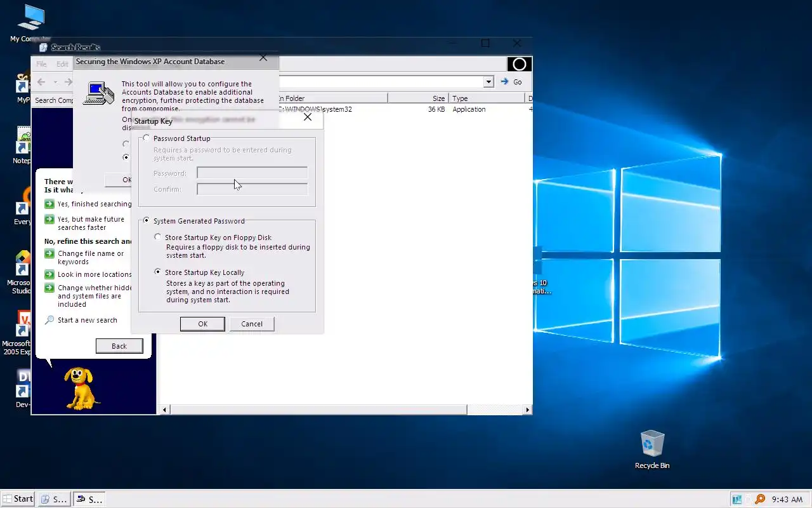Click the Back arrow in Search Results

[x=41, y=82]
